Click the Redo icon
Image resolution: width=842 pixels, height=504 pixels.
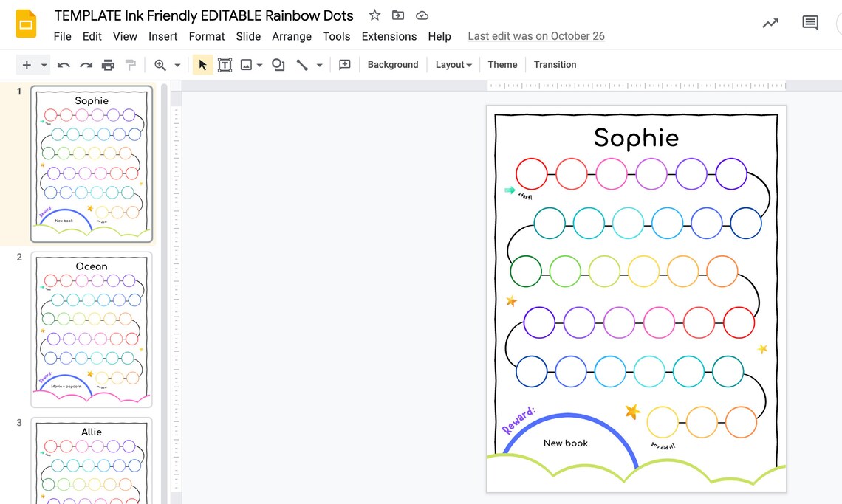(x=86, y=65)
